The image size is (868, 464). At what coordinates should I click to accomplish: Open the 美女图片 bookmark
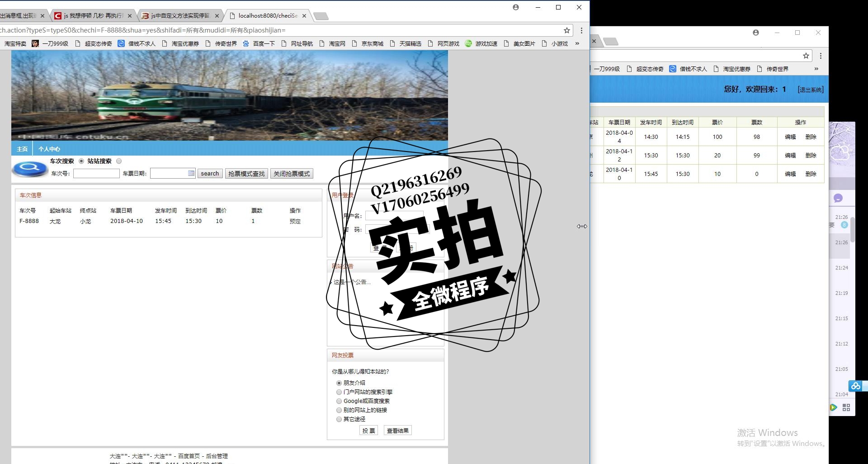tap(519, 43)
